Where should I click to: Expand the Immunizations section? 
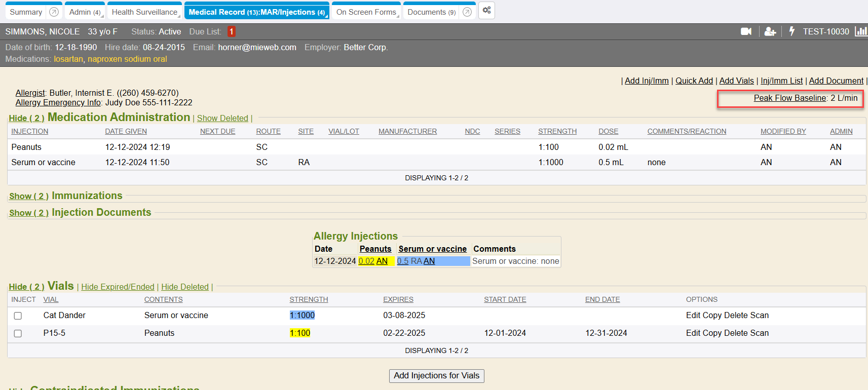point(28,196)
